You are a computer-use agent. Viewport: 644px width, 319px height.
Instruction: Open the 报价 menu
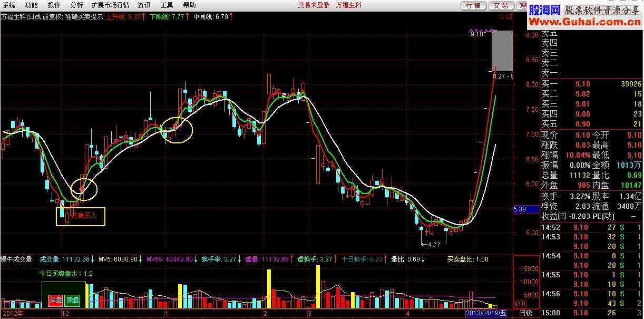pos(54,5)
